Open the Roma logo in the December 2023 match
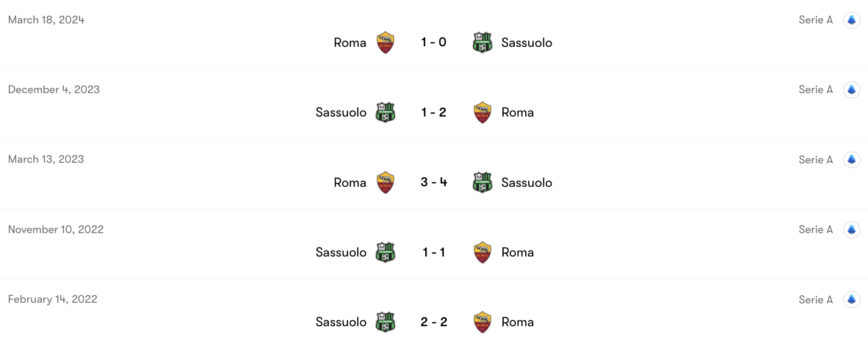Screen dimensions: 868x342 (x=482, y=112)
